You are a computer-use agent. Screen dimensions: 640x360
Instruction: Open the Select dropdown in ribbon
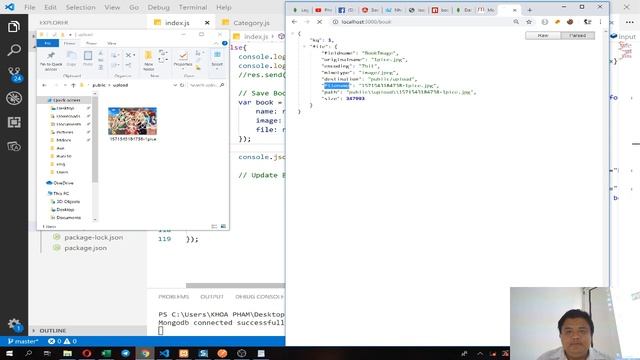coord(217,69)
